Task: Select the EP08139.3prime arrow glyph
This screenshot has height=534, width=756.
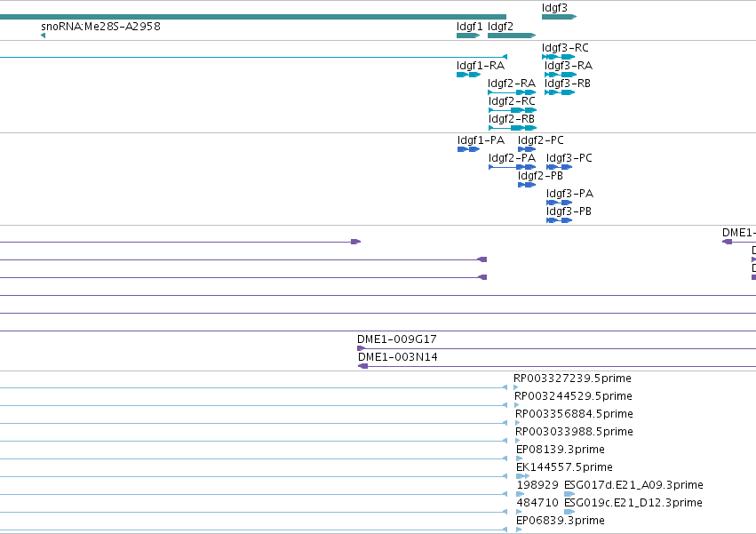Action: click(520, 458)
